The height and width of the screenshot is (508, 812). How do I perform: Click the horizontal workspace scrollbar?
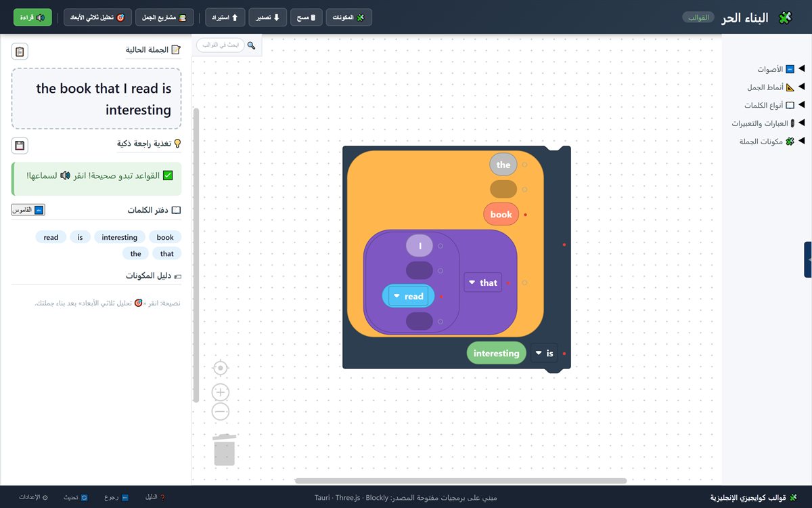460,481
